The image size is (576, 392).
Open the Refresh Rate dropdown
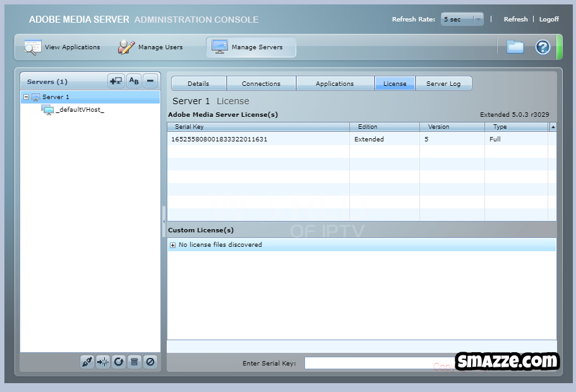[x=462, y=19]
